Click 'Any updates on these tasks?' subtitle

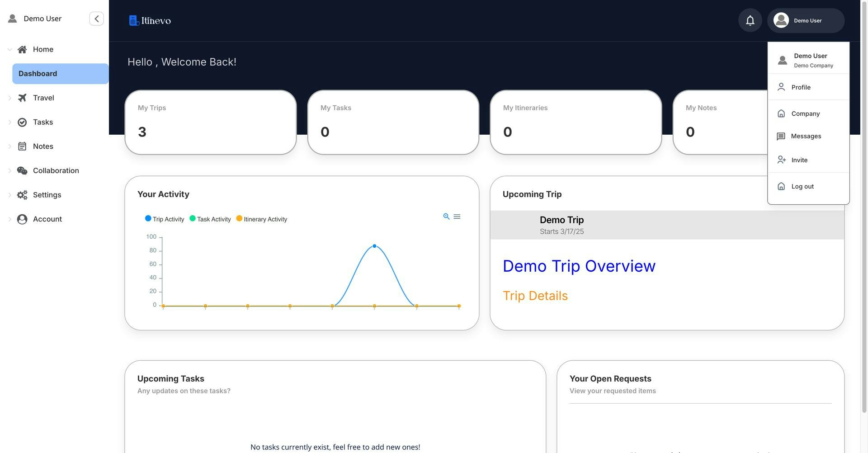(184, 391)
